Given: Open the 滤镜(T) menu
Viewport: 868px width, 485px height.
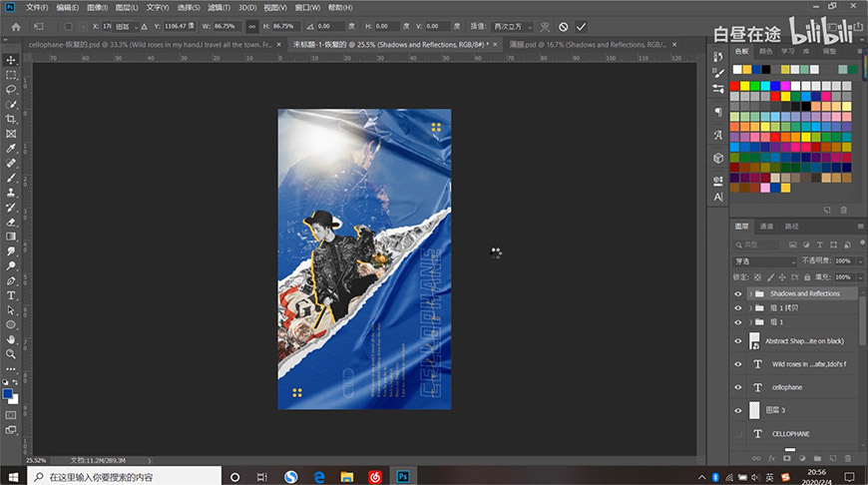Looking at the screenshot, I should 218,8.
